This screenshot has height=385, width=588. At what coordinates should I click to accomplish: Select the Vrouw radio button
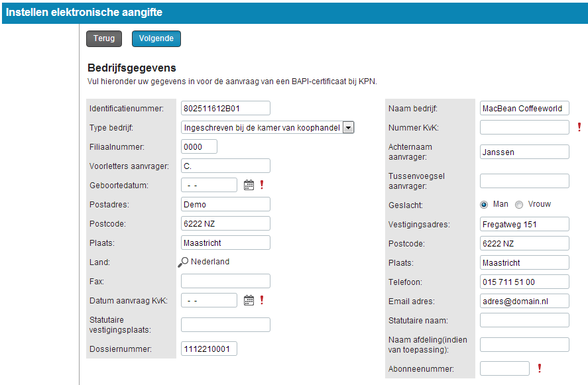(x=519, y=205)
